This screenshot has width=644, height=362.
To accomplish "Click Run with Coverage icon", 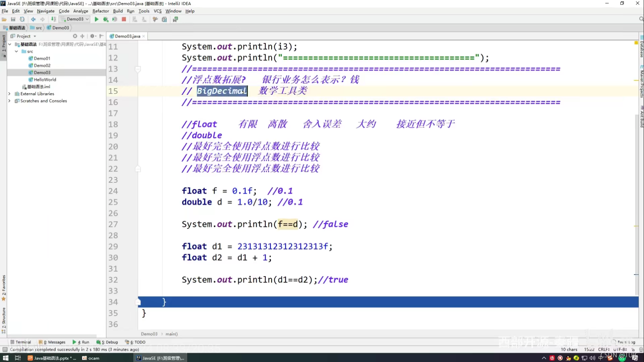I will click(x=115, y=19).
